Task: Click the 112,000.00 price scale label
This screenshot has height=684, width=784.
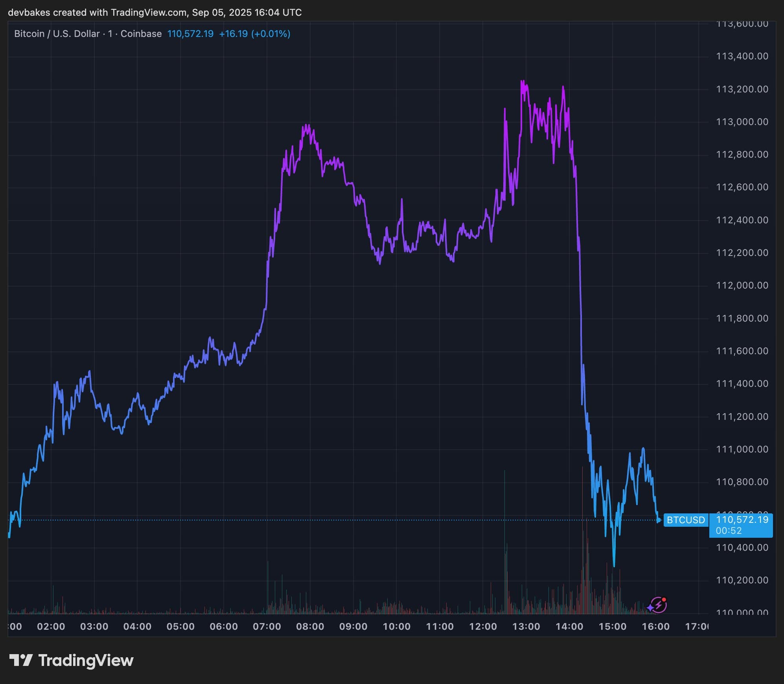Action: point(742,285)
